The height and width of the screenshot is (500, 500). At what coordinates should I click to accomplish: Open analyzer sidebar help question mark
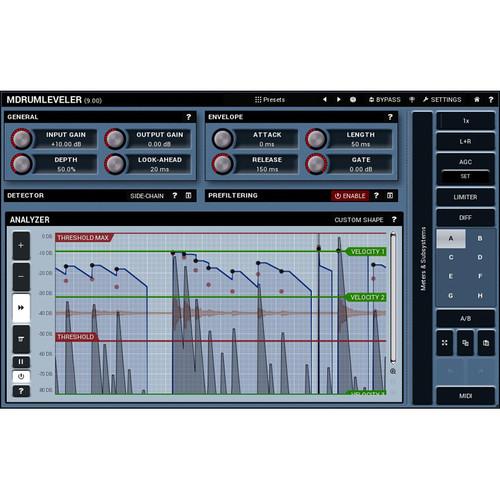click(x=21, y=391)
